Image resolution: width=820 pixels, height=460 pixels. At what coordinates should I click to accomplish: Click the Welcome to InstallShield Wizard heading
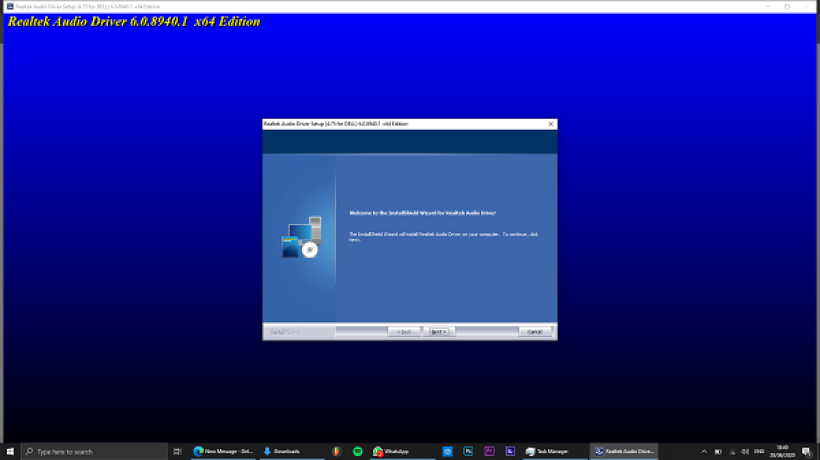click(423, 213)
